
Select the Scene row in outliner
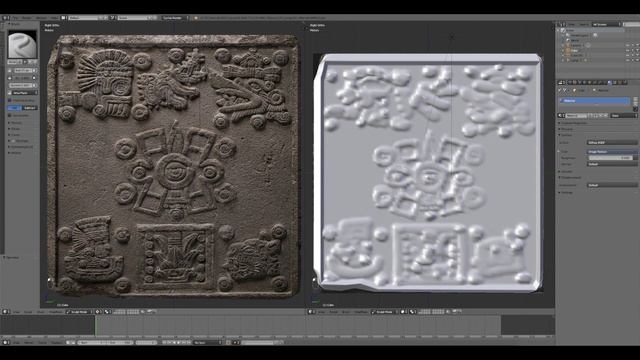[591, 31]
